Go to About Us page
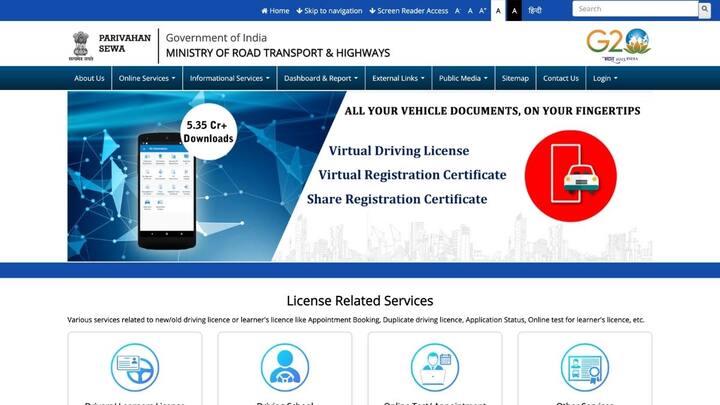The width and height of the screenshot is (720, 405). 89,78
